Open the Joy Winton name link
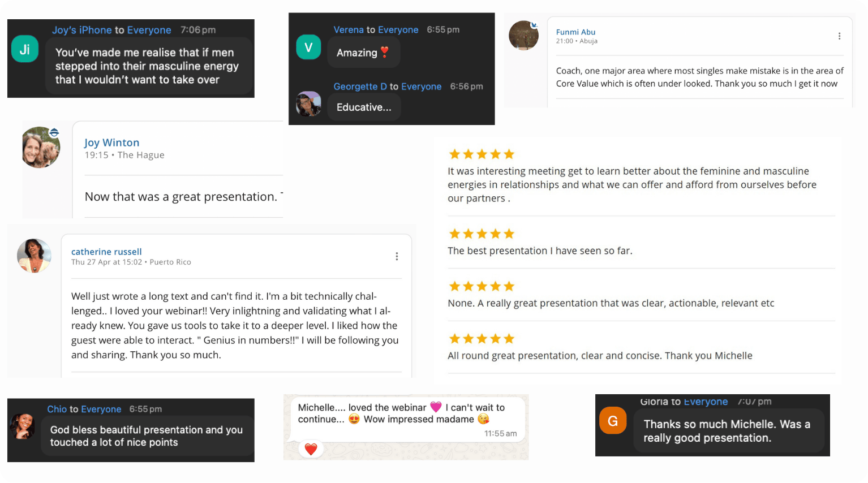The height and width of the screenshot is (483, 868). (x=111, y=143)
